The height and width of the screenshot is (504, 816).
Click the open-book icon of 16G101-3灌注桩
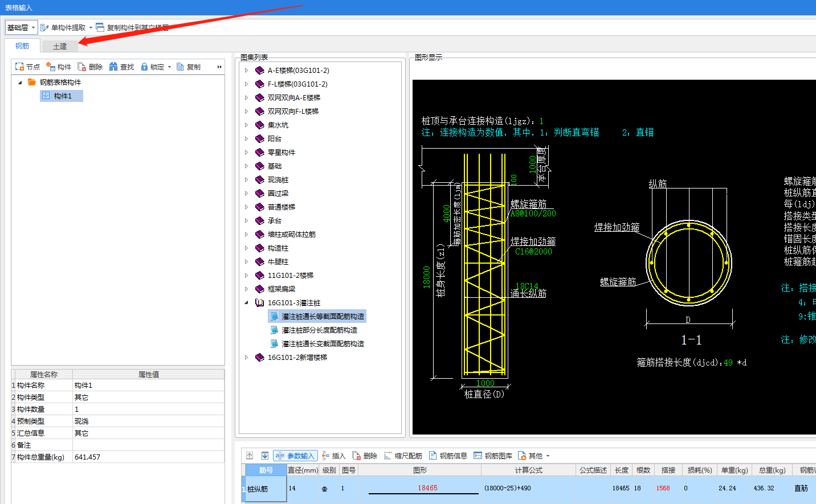click(x=260, y=303)
